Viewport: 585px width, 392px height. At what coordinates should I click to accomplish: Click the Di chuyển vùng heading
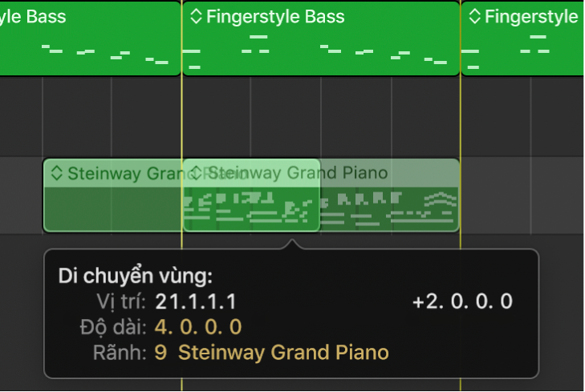[136, 277]
